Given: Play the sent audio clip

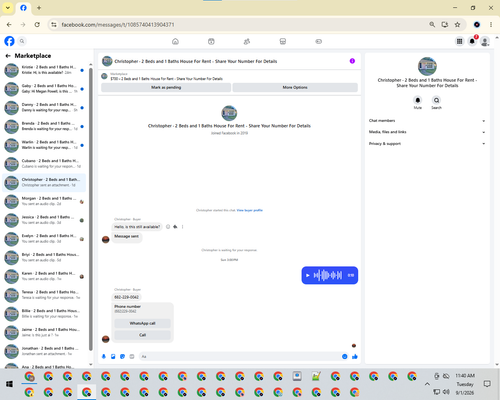Looking at the screenshot, I should (x=307, y=275).
